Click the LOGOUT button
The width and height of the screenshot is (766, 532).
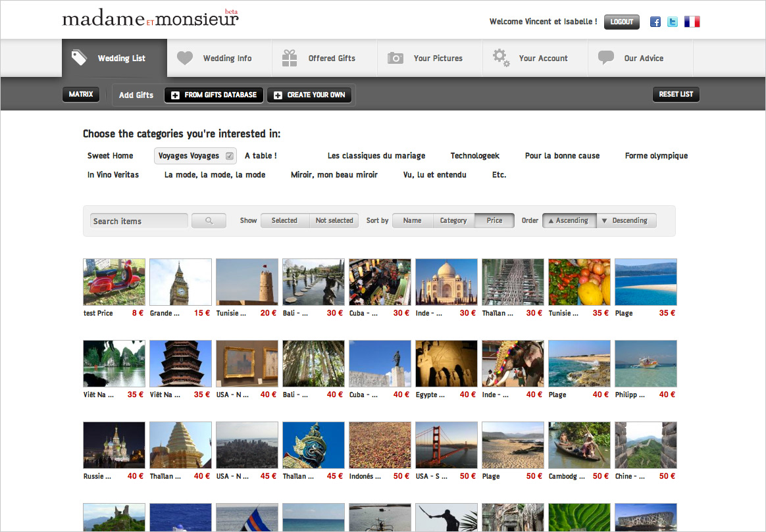tap(621, 22)
